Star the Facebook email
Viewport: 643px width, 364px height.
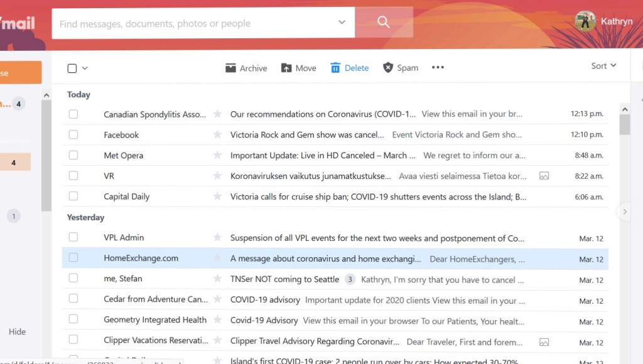click(217, 135)
